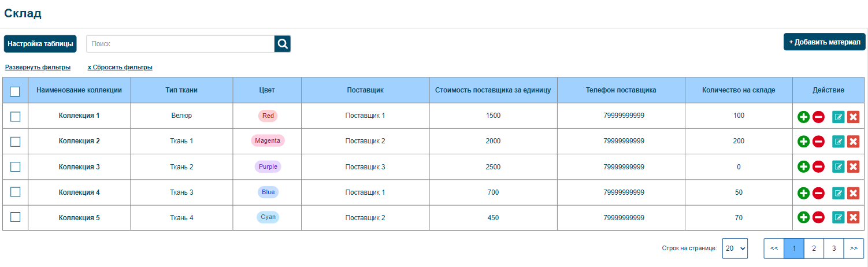Screen dimensions: 868x267
Task: Go to page 2 in pagination
Action: tap(814, 248)
